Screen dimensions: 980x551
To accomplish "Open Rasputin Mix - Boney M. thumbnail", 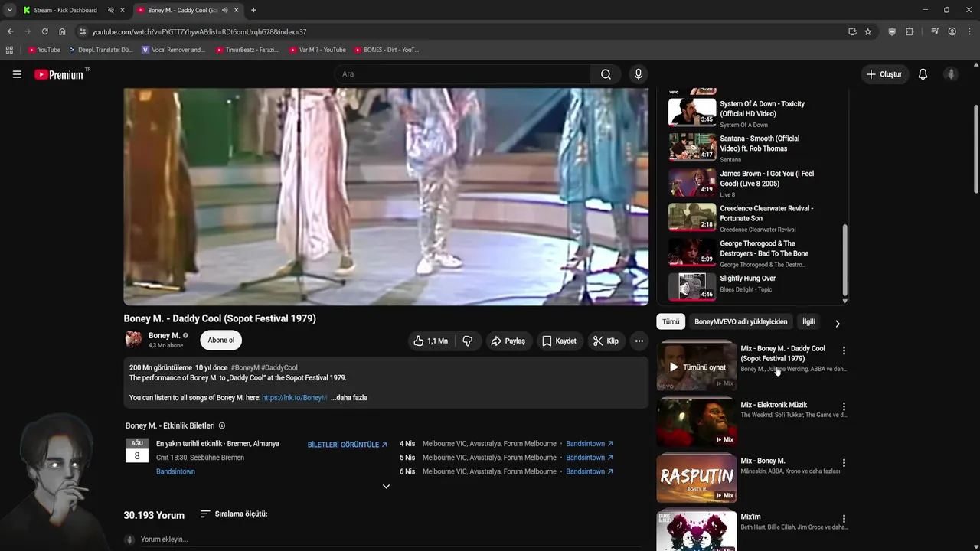I will 696,478.
